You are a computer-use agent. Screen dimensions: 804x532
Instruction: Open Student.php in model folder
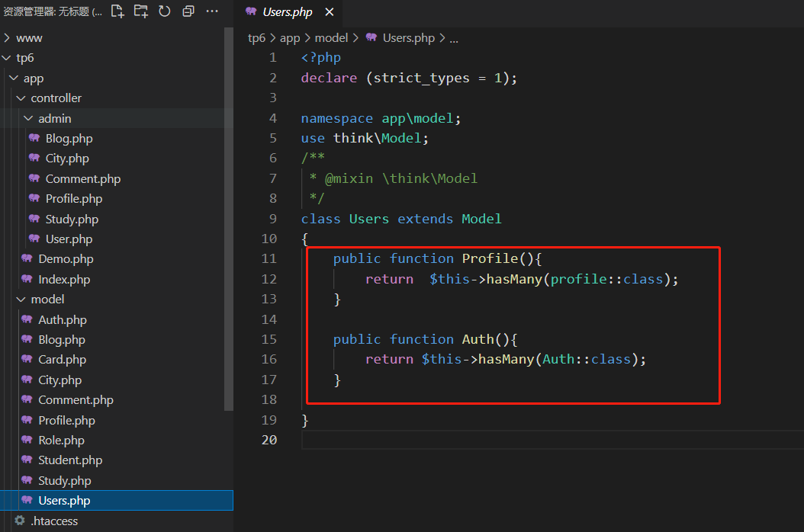click(x=70, y=460)
